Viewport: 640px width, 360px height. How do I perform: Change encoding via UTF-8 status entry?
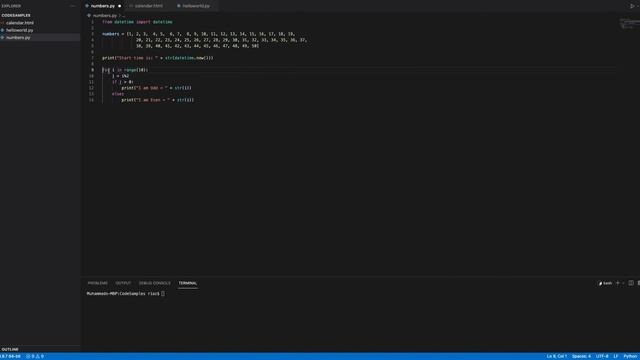point(602,356)
